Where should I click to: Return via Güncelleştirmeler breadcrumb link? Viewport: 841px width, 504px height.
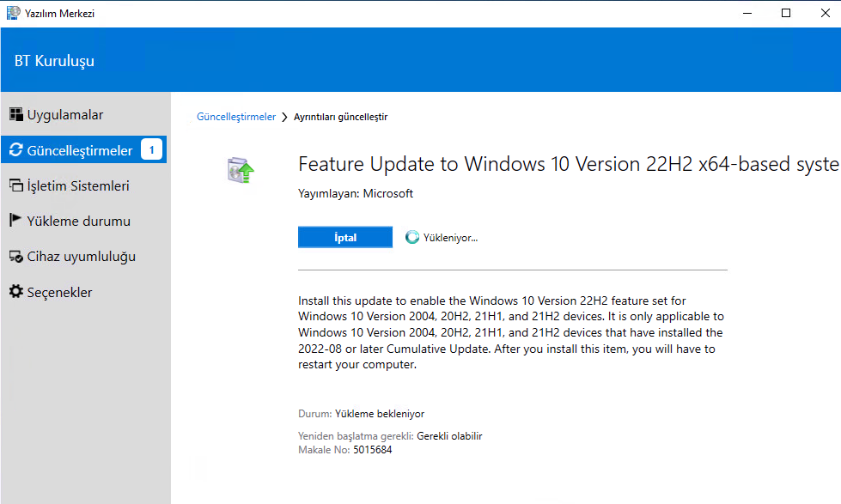(x=236, y=117)
